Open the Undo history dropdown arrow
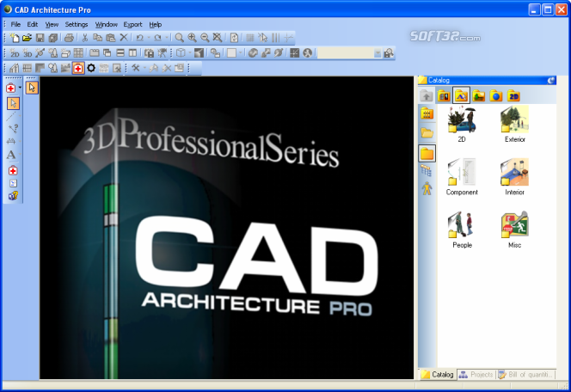 click(x=149, y=38)
